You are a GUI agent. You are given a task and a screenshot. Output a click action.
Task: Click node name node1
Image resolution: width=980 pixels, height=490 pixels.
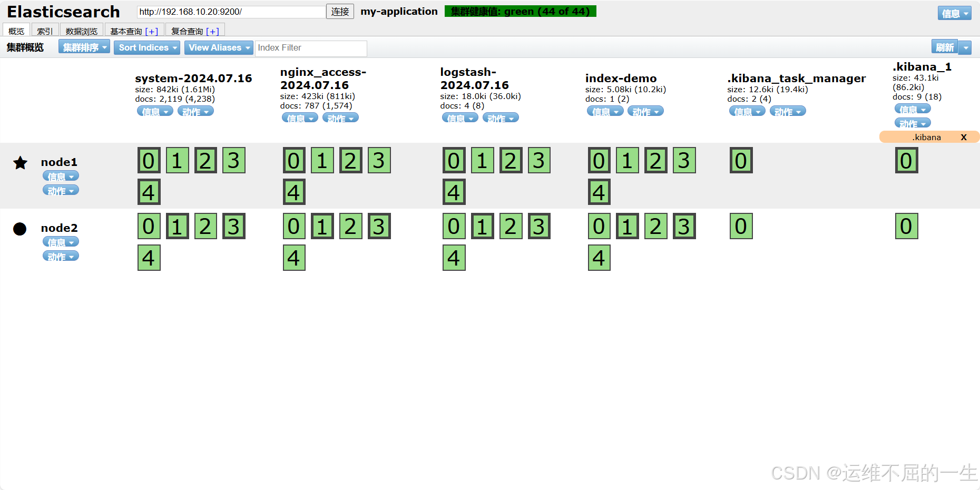tap(59, 162)
